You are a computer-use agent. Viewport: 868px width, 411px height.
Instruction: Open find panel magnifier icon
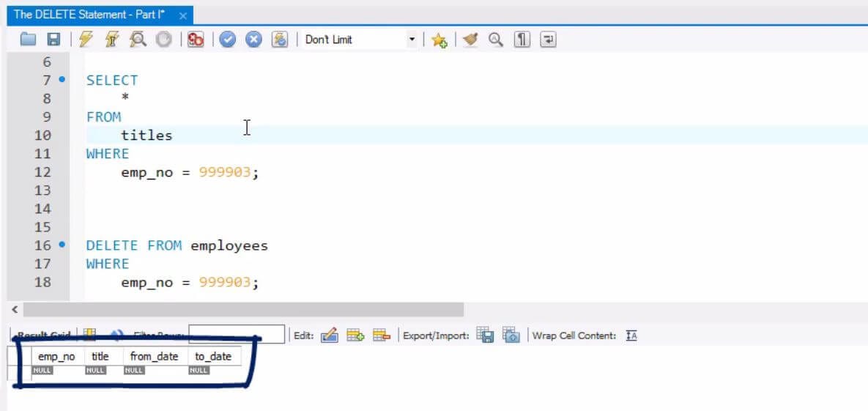[x=495, y=40]
